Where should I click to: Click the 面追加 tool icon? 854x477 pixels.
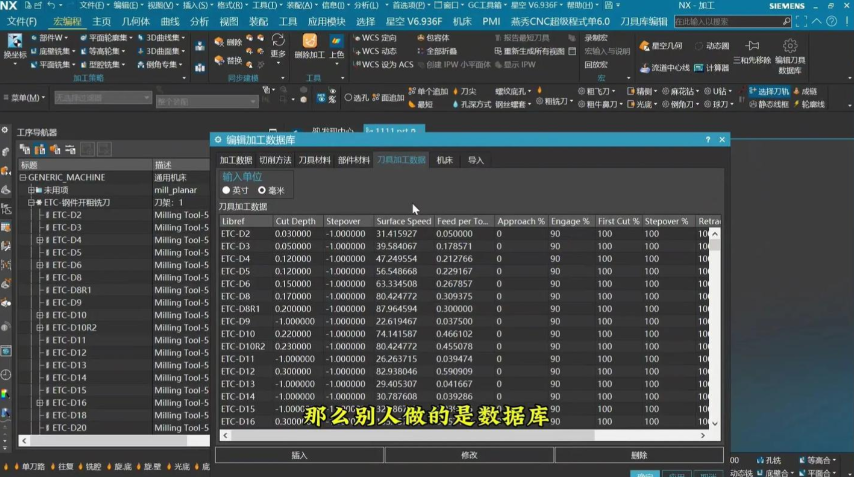[x=388, y=97]
